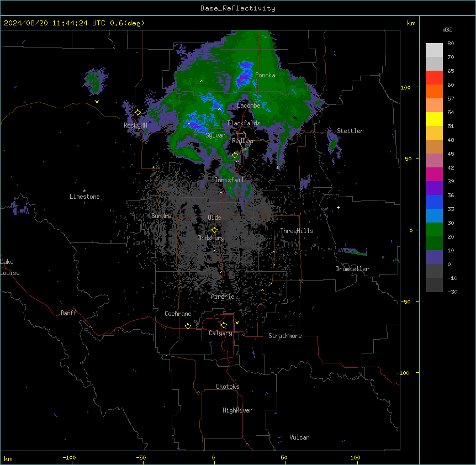
Task: Pick the mauve swatch between 45 and 42
Action: point(434,161)
